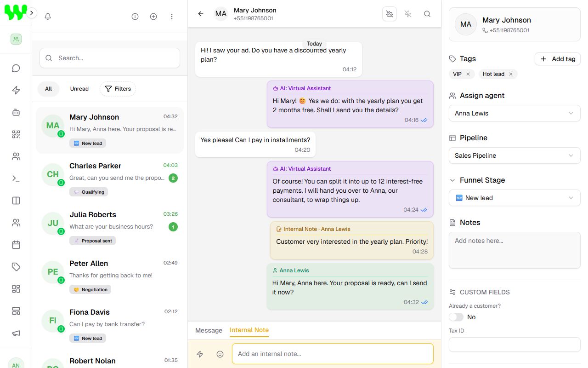Screen dimensions: 588x368
Task: Open the columns board icon in sidebar
Action: (16, 201)
